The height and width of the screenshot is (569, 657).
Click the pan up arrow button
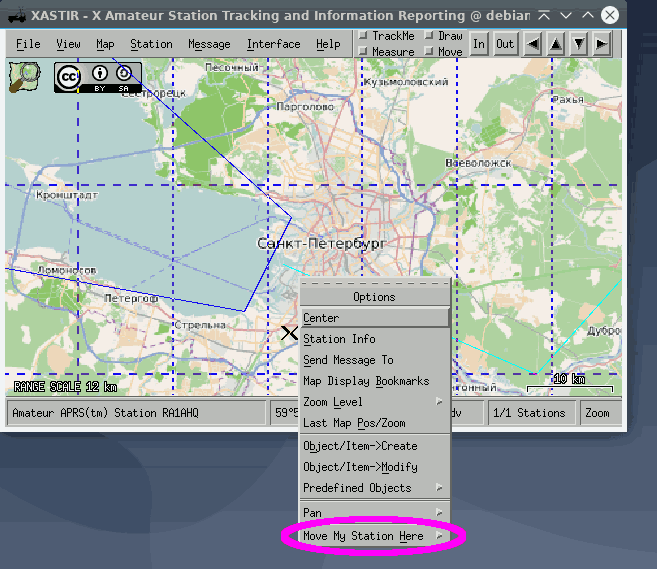[556, 44]
